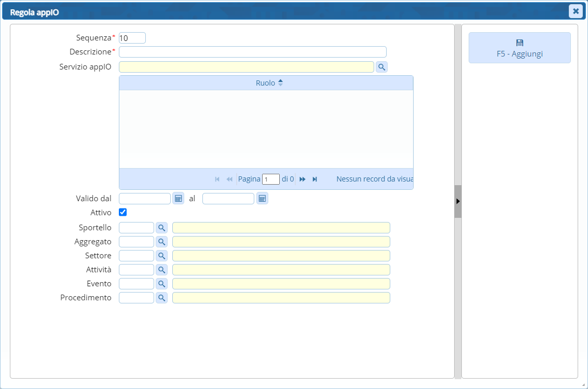
Task: Close the Regola appIO dialog
Action: tap(576, 11)
